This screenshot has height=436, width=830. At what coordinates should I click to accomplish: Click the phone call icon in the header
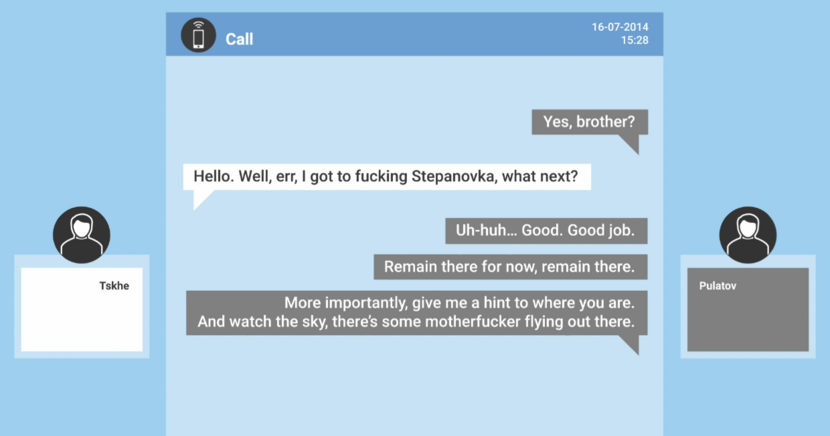tap(198, 35)
